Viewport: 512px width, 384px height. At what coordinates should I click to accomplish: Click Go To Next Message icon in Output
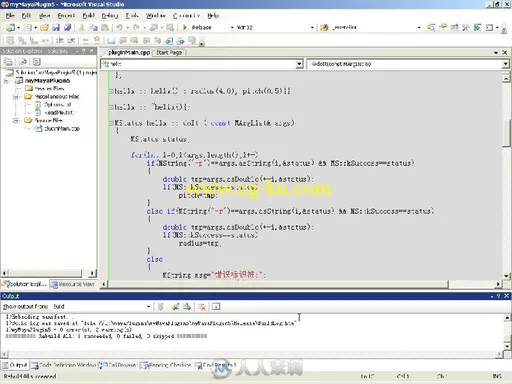tap(187, 307)
